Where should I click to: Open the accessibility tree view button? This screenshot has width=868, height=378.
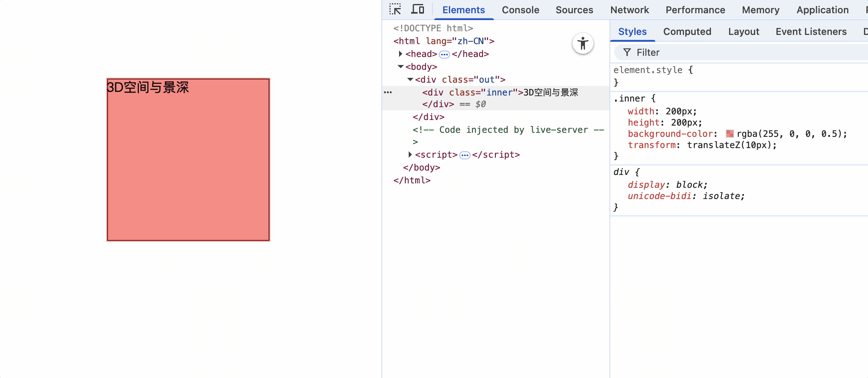(x=583, y=43)
